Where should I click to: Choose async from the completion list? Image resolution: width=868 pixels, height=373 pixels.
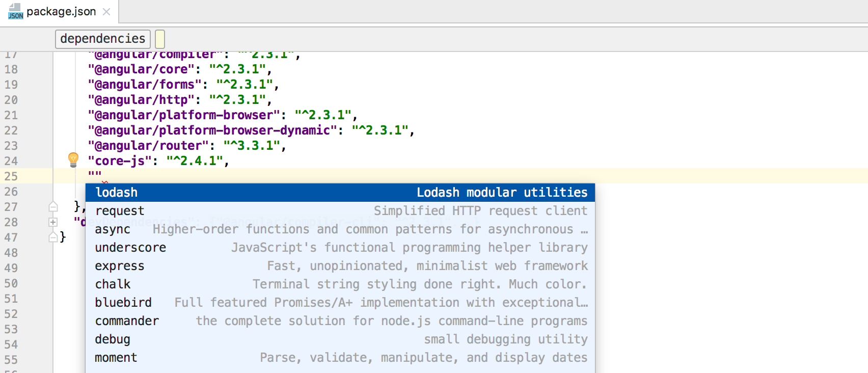340,229
